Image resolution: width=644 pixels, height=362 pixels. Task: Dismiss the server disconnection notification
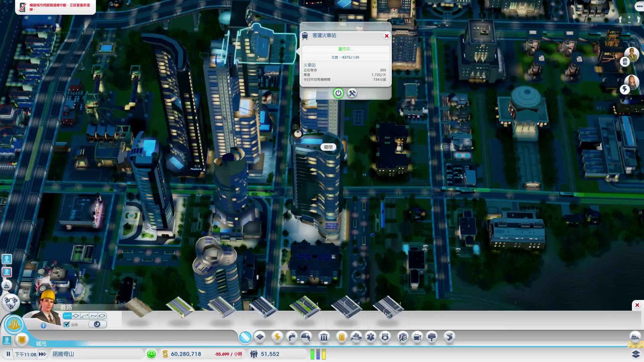click(x=55, y=7)
